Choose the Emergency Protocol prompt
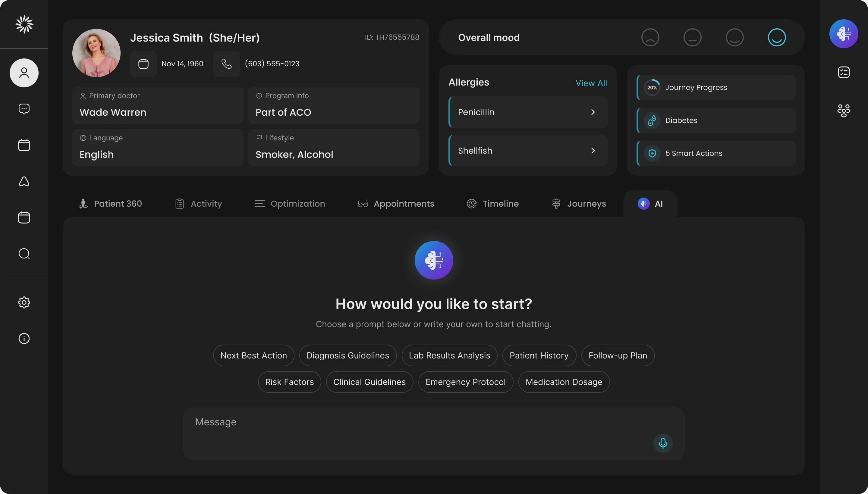868x494 pixels. (x=465, y=382)
